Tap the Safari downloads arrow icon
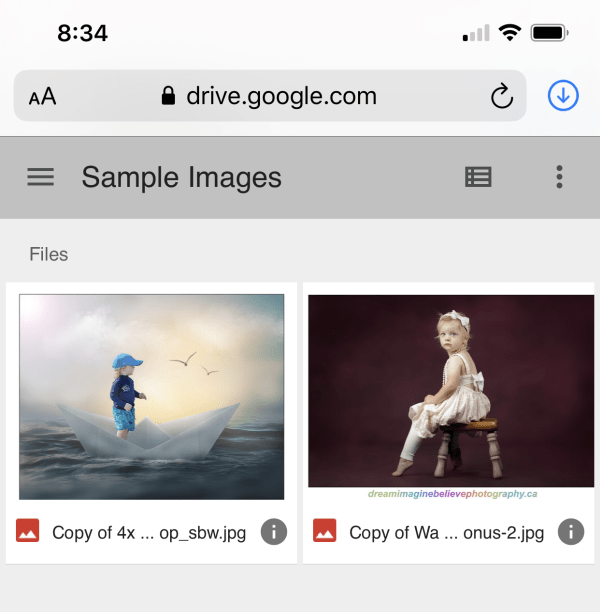 [x=563, y=96]
